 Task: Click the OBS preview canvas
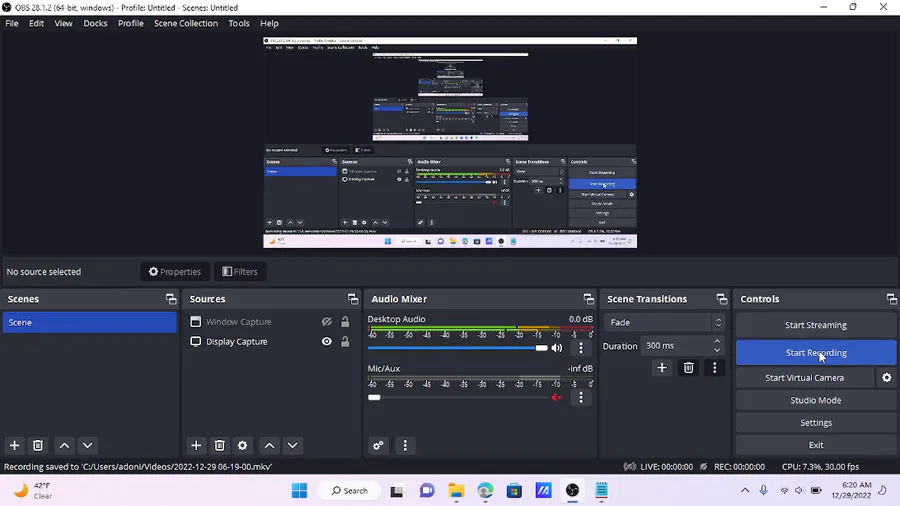[450, 143]
